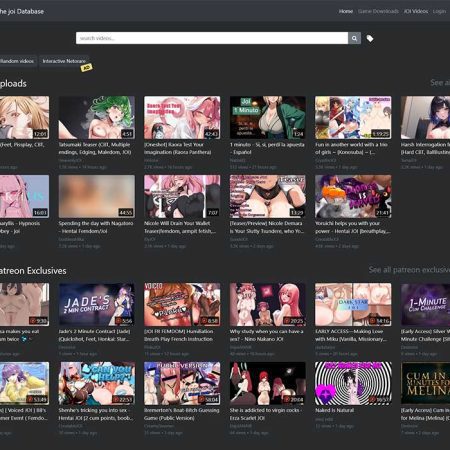Image resolution: width=450 pixels, height=450 pixels.
Task: Click the site logo in the header
Action: pyautogui.click(x=21, y=11)
